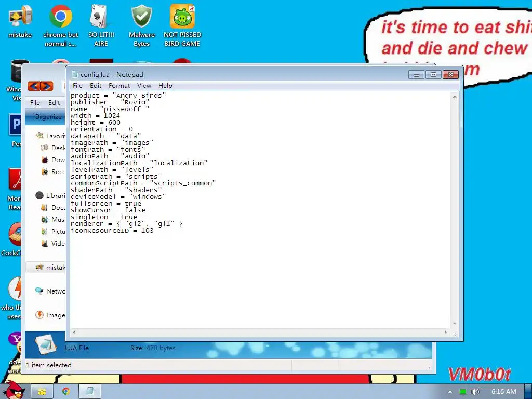Click Explorer forward arrow button
This screenshot has width=532, height=399.
(47, 86)
